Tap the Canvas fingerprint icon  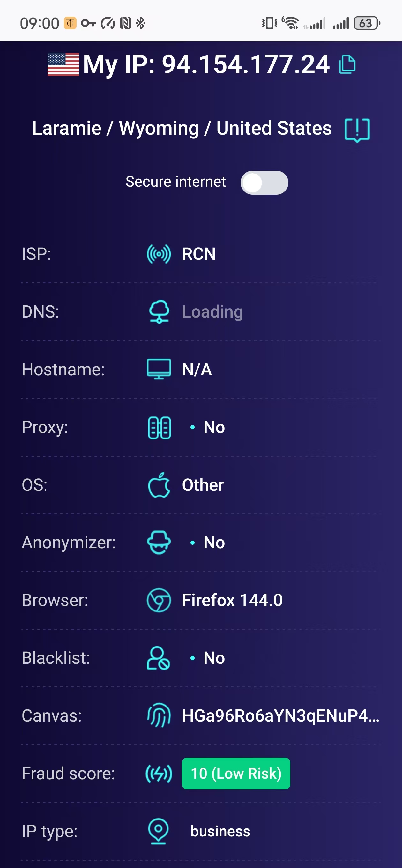(x=159, y=715)
